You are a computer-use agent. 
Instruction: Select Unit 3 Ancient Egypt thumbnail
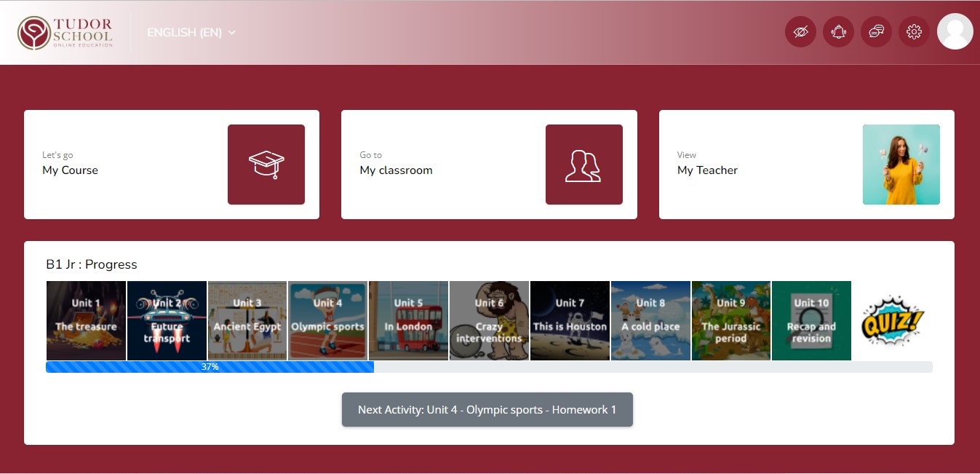(x=247, y=320)
